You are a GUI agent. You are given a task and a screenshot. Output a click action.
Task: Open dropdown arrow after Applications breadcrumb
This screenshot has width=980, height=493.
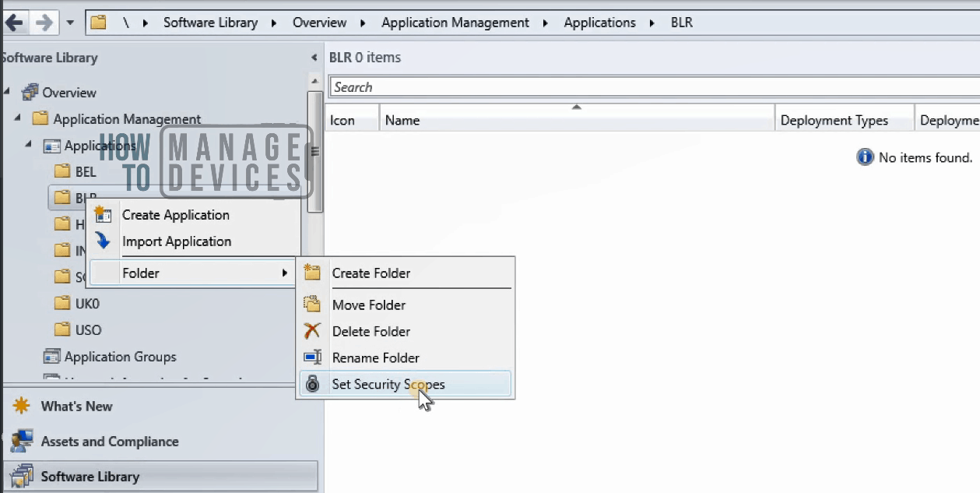point(652,23)
